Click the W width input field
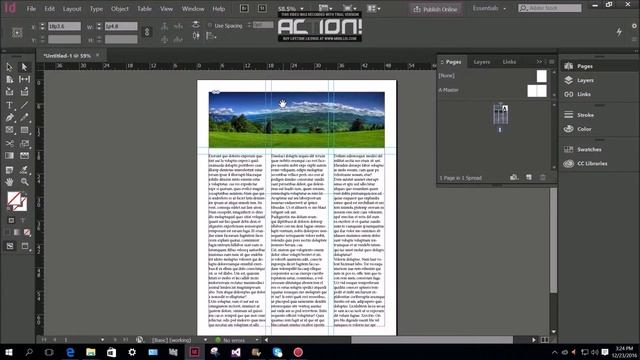Viewport: 640px width, 360px height. click(x=121, y=26)
